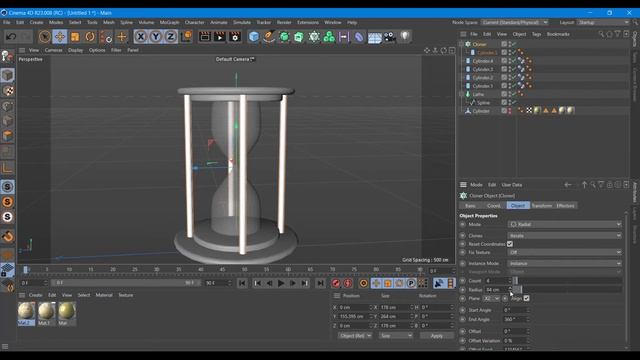Toggle the Z axis lock
The image size is (640, 360).
click(x=171, y=37)
